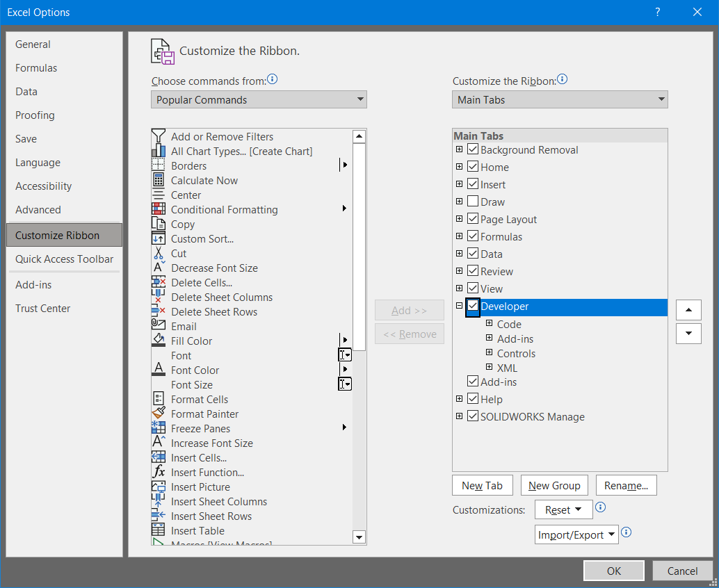This screenshot has height=588, width=719.
Task: Click the Cut scissors icon
Action: tap(159, 254)
